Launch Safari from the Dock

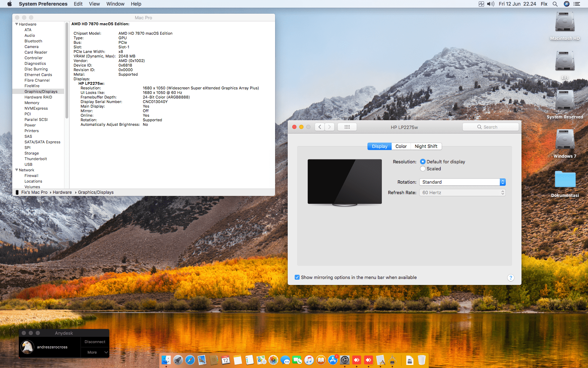click(x=190, y=360)
